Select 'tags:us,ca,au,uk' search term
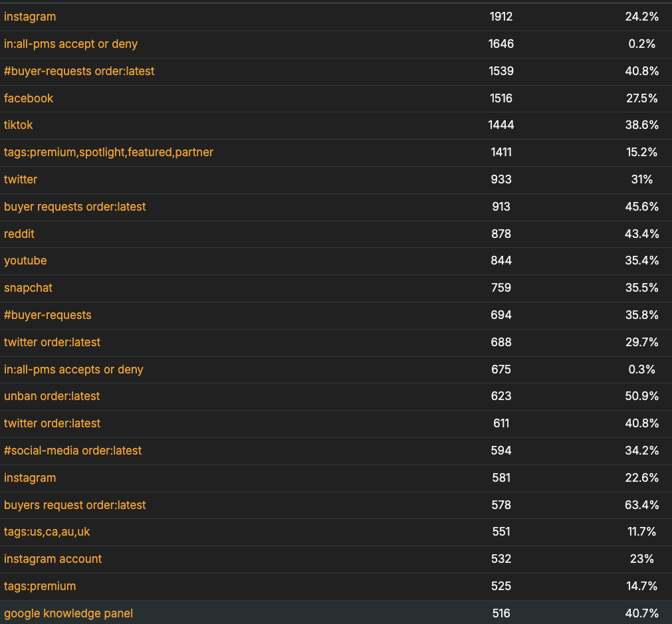This screenshot has width=672, height=624. click(47, 532)
